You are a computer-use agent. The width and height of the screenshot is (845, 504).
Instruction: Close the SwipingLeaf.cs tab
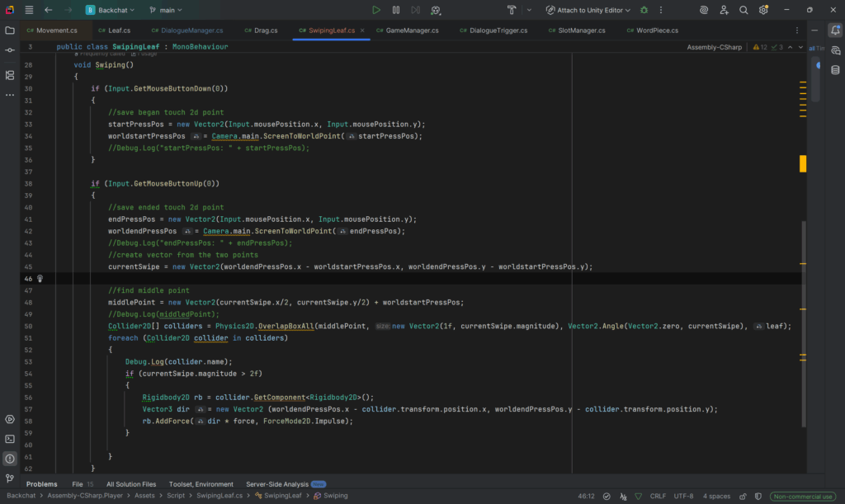click(362, 31)
